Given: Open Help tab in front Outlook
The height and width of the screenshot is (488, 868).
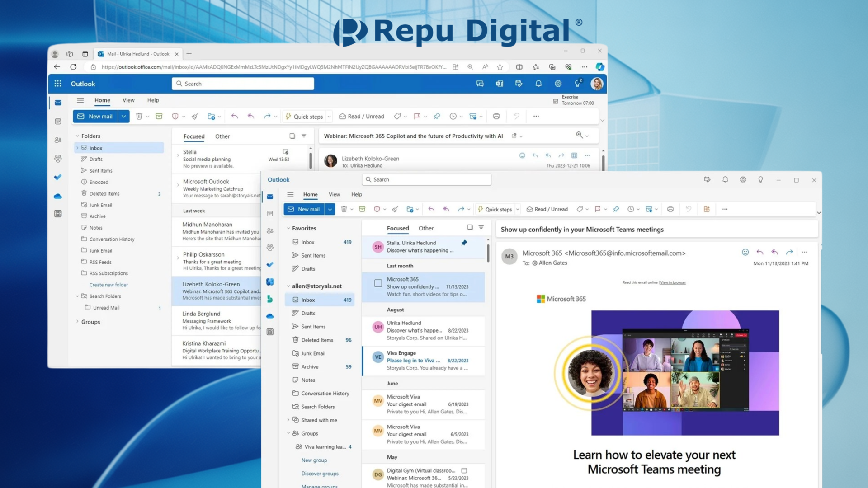Looking at the screenshot, I should coord(357,194).
